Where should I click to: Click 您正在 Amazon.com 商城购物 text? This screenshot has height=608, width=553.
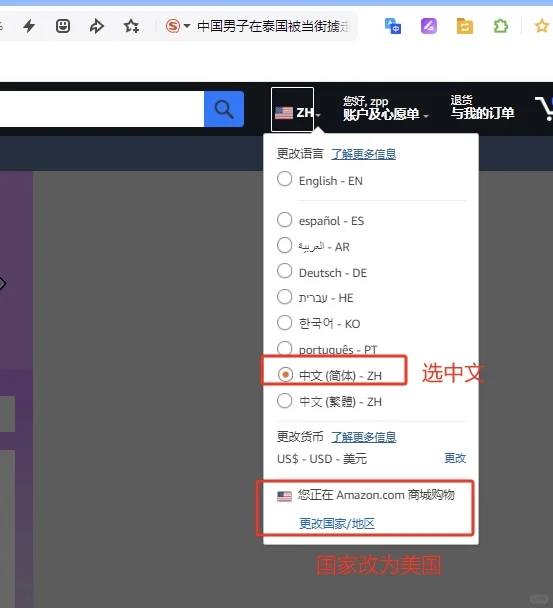click(x=376, y=495)
